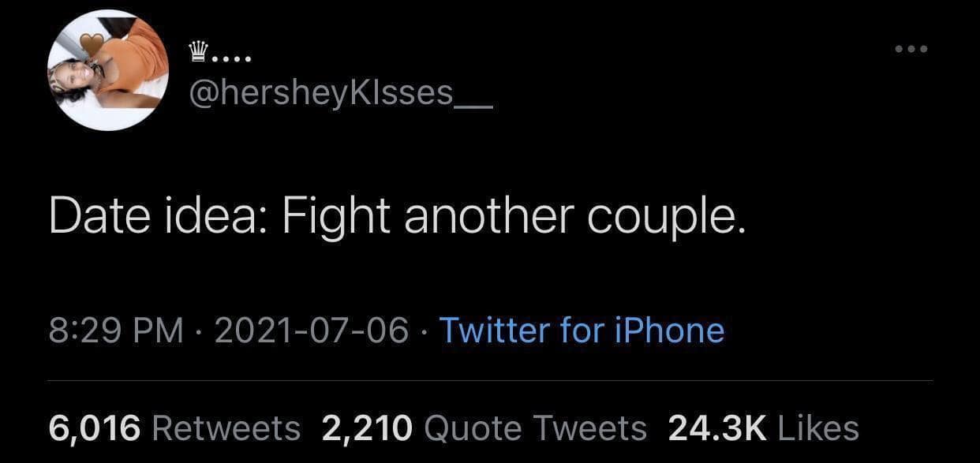Viewport: 980px width, 463px height.
Task: Open the @hersheyKIsses__ handle
Action: pos(341,95)
